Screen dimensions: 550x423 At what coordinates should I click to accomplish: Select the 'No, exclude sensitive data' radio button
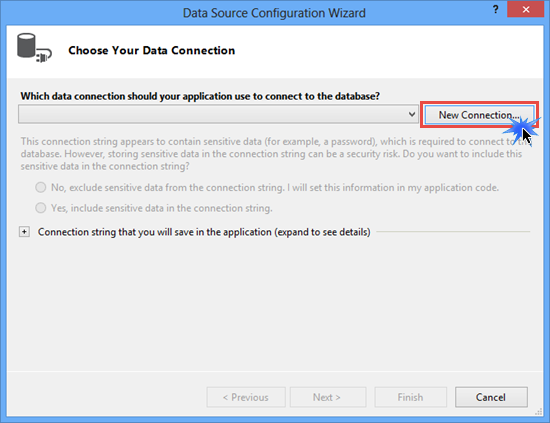[41, 187]
